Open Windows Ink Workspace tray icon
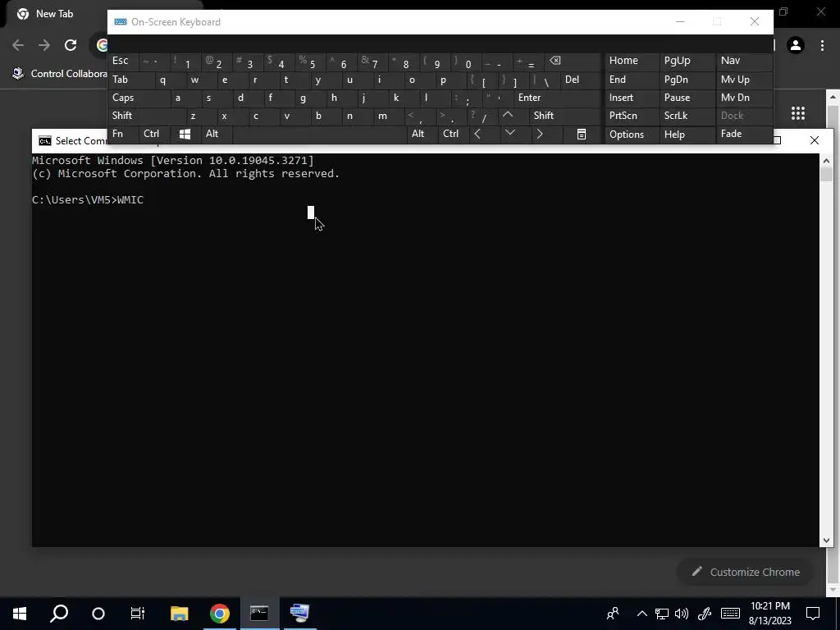The height and width of the screenshot is (630, 840). [705, 614]
